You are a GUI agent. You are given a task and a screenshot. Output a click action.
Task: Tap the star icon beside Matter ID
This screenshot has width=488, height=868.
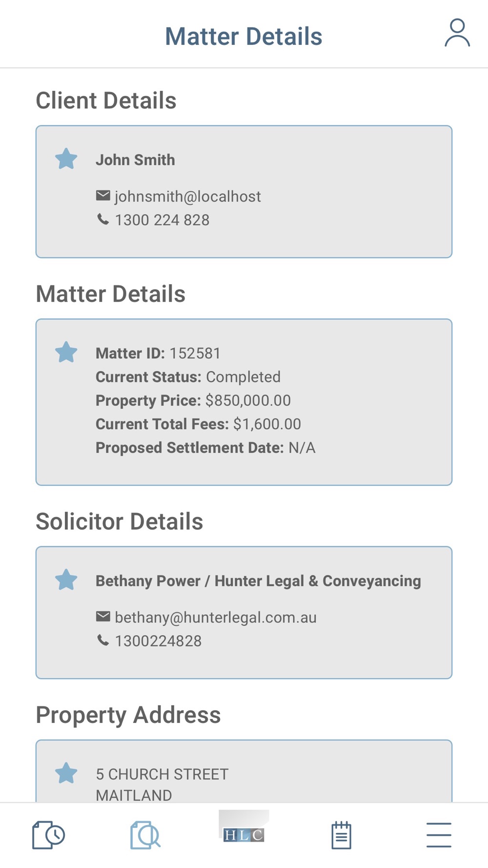pyautogui.click(x=66, y=352)
